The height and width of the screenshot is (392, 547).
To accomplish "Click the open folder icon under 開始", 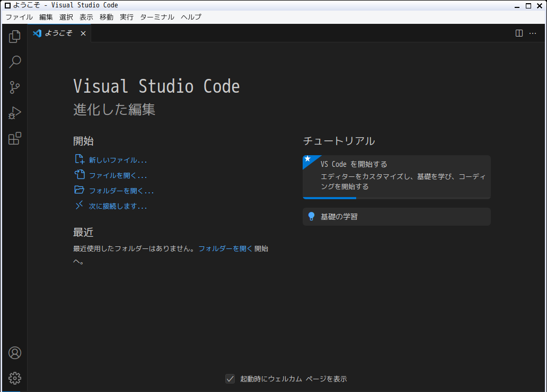I will pos(79,190).
